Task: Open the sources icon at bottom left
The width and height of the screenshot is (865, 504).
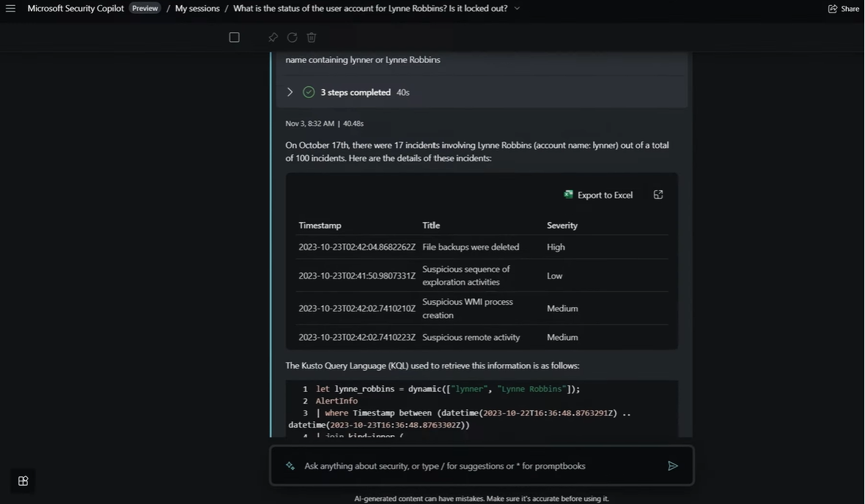Action: coord(23,481)
